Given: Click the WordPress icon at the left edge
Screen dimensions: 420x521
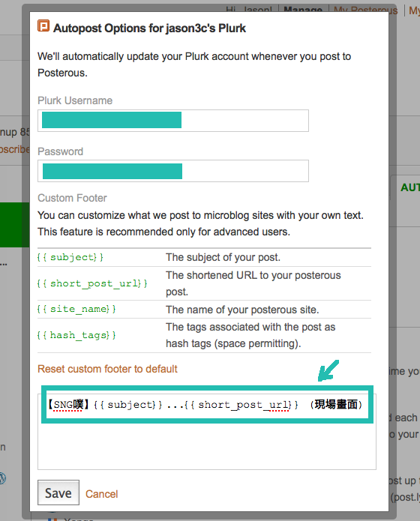Looking at the screenshot, I should click(x=3, y=478).
